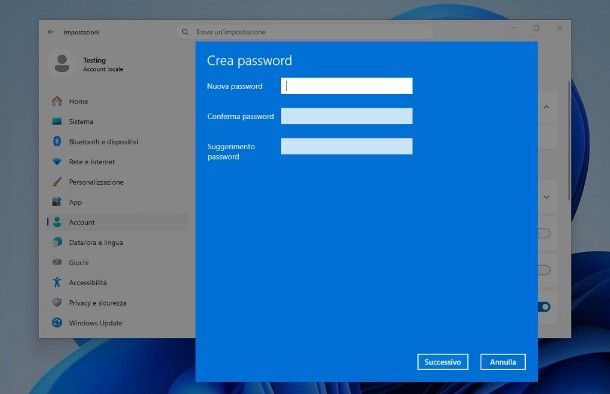Click the Bluetooth icon in the sidebar
Screen dimensions: 610x394
[x=57, y=141]
